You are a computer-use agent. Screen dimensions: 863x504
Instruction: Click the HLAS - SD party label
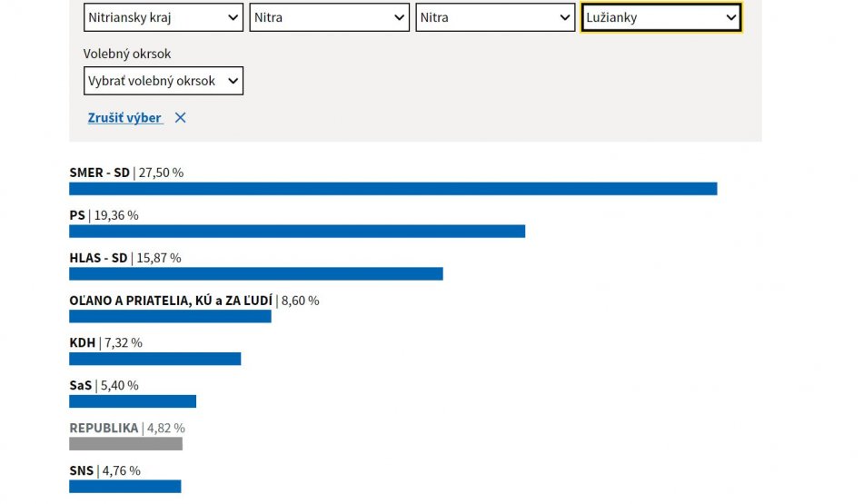coord(98,258)
